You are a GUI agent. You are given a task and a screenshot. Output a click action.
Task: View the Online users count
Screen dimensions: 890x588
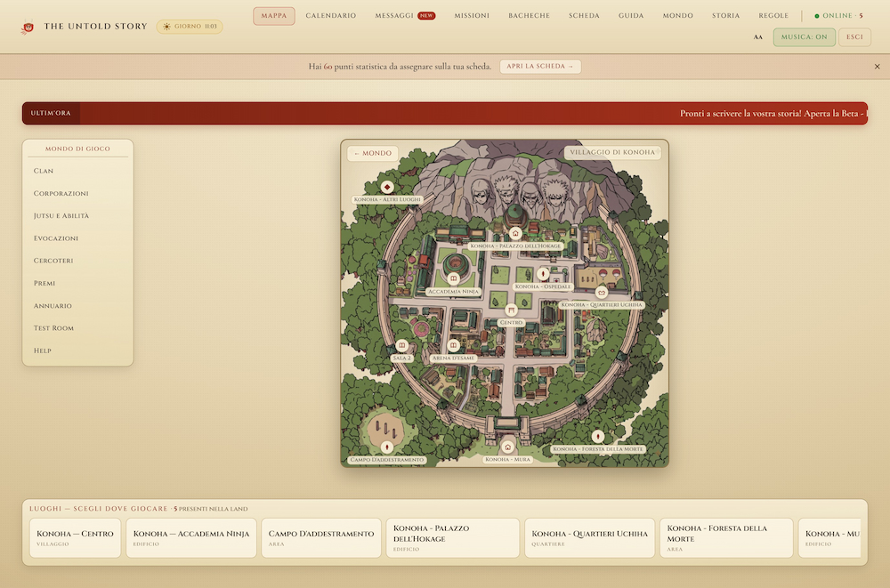(x=838, y=16)
